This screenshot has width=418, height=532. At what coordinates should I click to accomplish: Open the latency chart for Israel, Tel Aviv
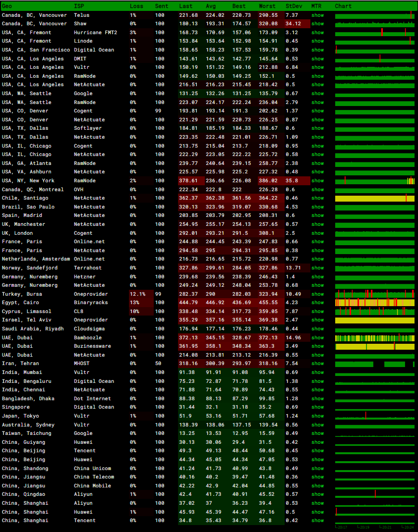point(374,320)
